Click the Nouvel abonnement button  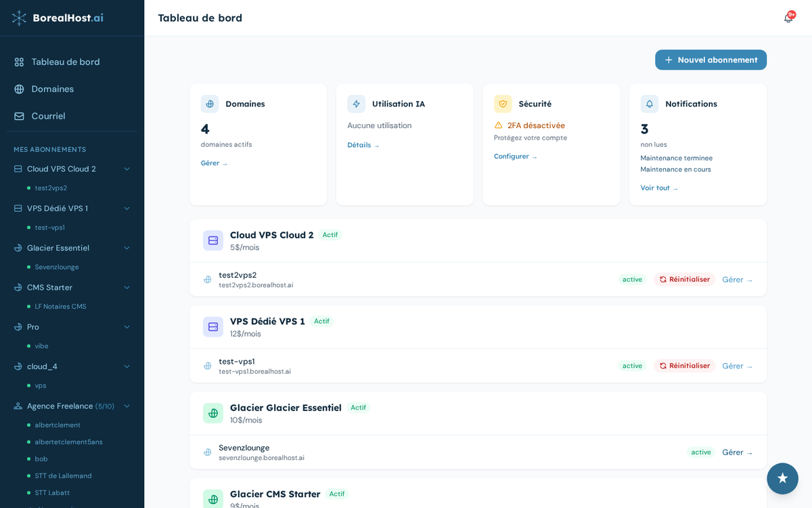[x=710, y=60]
